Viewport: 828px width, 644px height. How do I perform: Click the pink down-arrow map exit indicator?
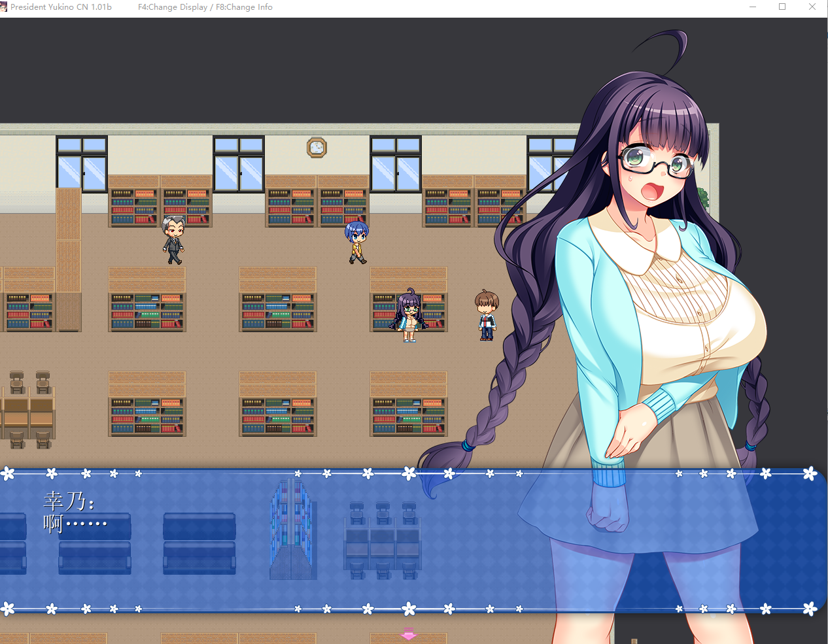point(407,633)
